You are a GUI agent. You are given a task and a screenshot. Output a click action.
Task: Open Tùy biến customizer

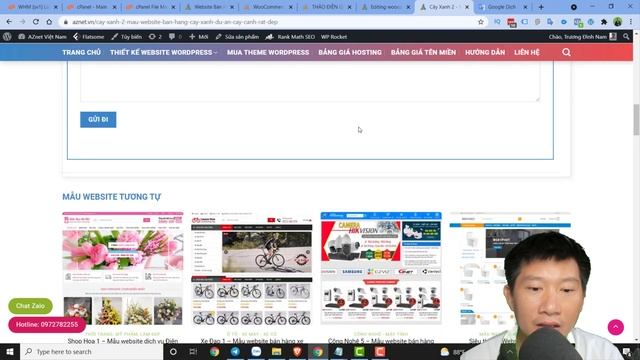pyautogui.click(x=127, y=37)
